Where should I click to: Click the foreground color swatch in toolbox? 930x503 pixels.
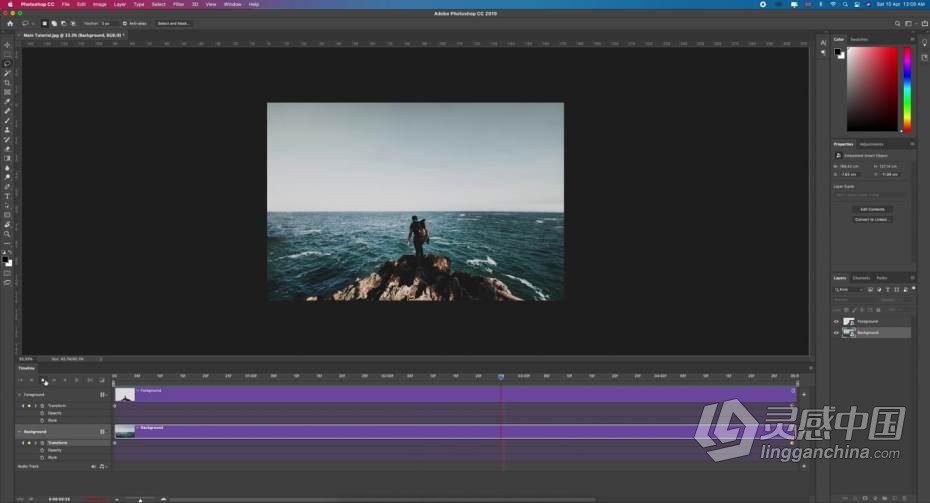point(5,260)
